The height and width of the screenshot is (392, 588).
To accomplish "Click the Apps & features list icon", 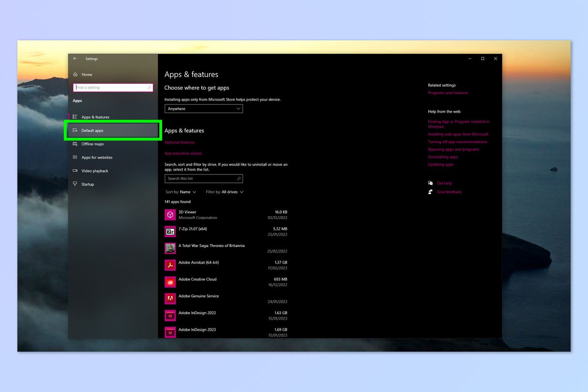I will tap(74, 117).
